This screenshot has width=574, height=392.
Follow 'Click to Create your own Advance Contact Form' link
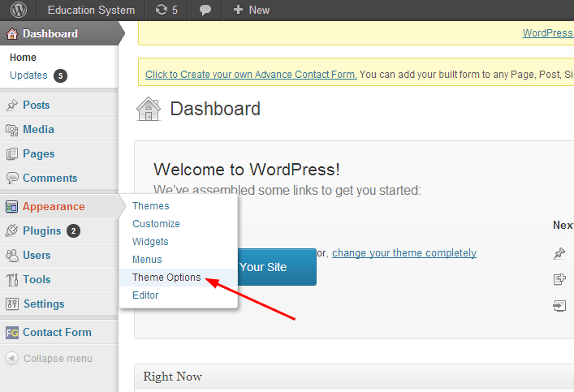pos(251,75)
